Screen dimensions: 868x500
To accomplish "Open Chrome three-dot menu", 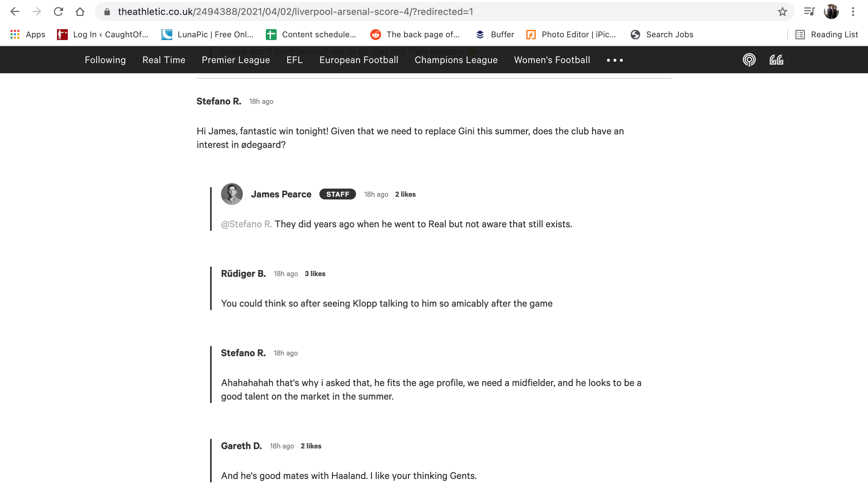I will pos(853,12).
